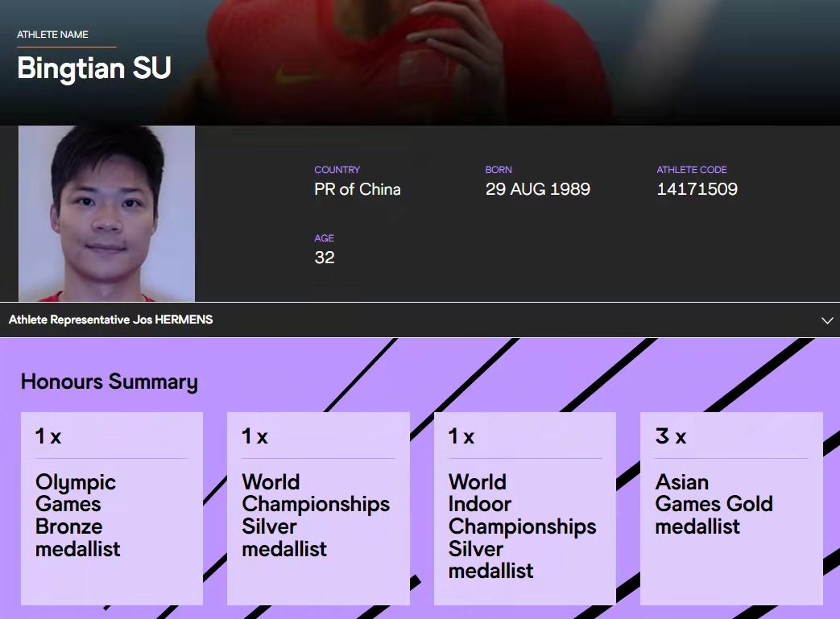Screen dimensions: 840x619
Task: Select the PR of China country value
Action: (x=357, y=190)
